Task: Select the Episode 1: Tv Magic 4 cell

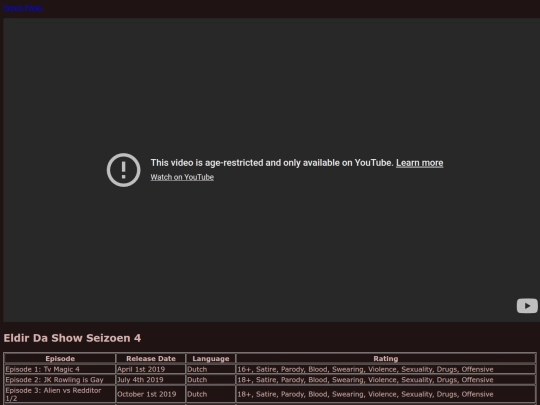Action: pos(60,369)
